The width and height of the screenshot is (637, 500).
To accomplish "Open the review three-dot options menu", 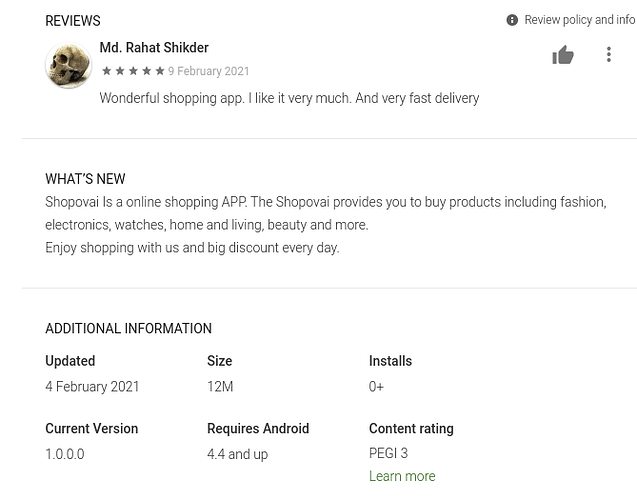I will pos(608,55).
